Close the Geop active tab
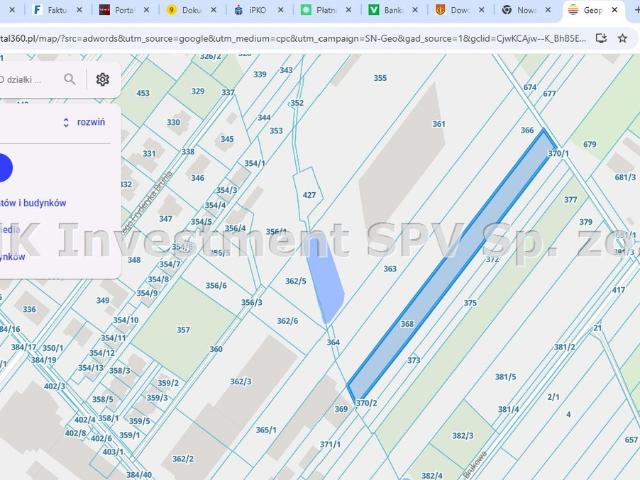Image resolution: width=640 pixels, height=480 pixels. pos(615,10)
